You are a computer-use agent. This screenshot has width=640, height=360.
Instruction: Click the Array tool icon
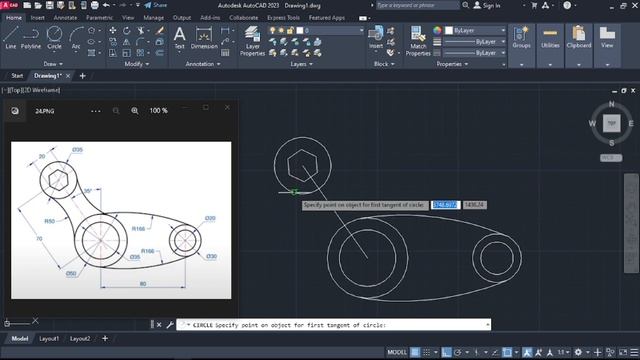pyautogui.click(x=140, y=53)
